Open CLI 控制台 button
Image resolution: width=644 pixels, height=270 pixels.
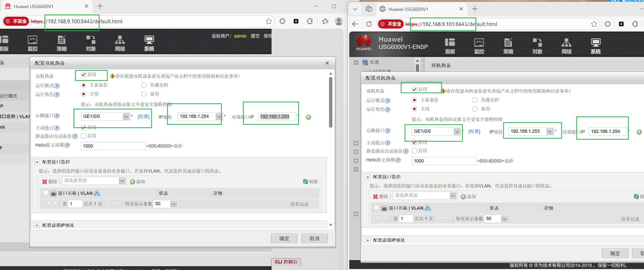286,262
